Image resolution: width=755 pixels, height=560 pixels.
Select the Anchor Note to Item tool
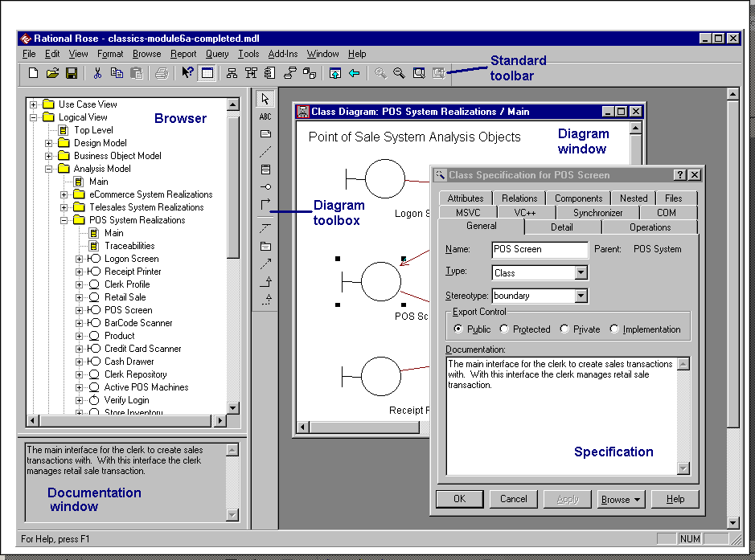[x=265, y=152]
